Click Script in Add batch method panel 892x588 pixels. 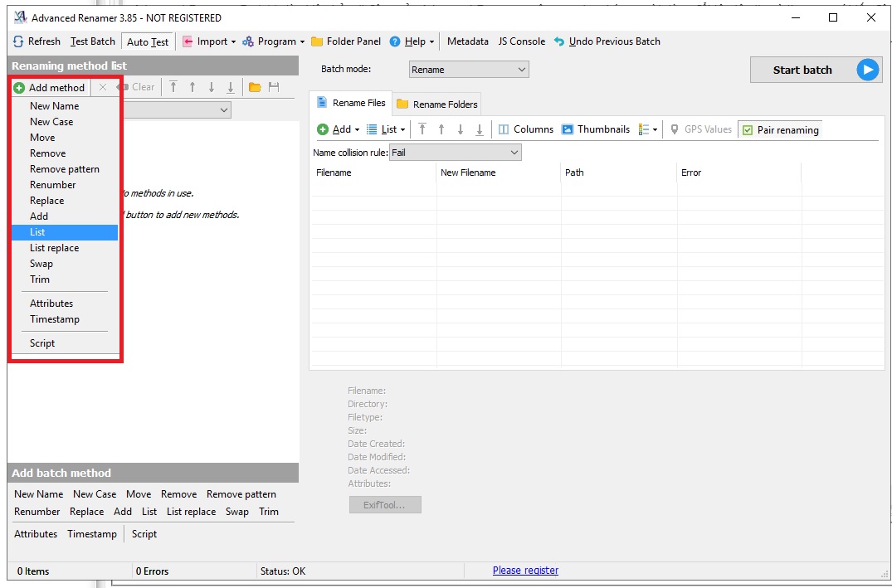[144, 534]
